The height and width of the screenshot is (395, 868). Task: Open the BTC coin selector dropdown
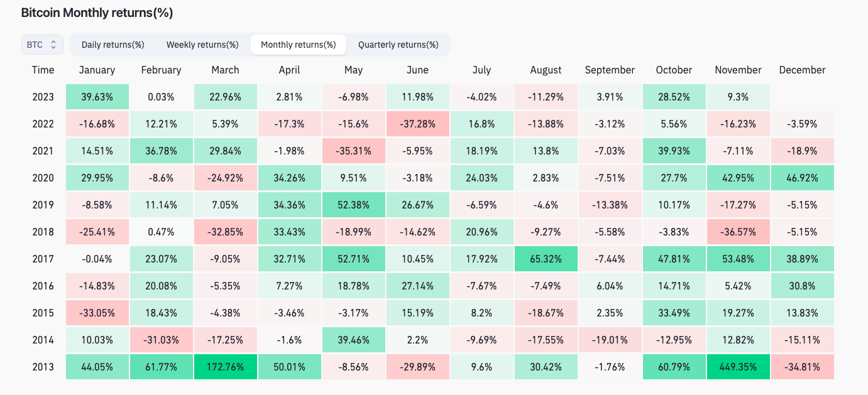coord(42,45)
